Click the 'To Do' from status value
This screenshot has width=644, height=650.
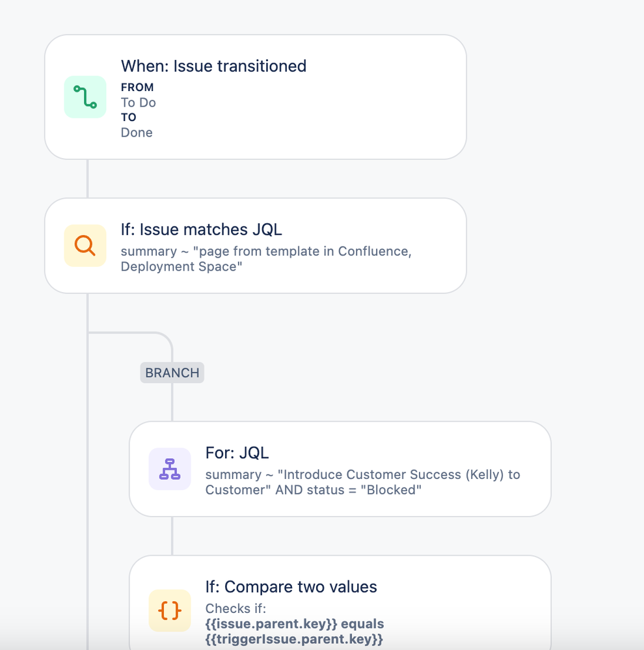(139, 102)
